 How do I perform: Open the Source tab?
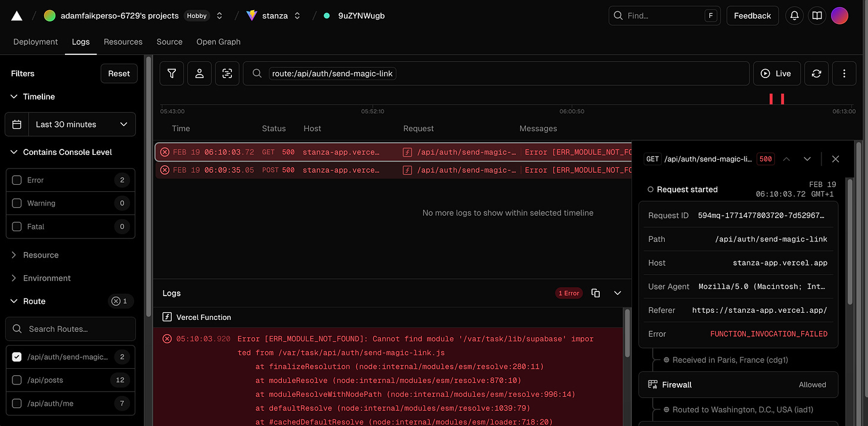click(x=169, y=42)
